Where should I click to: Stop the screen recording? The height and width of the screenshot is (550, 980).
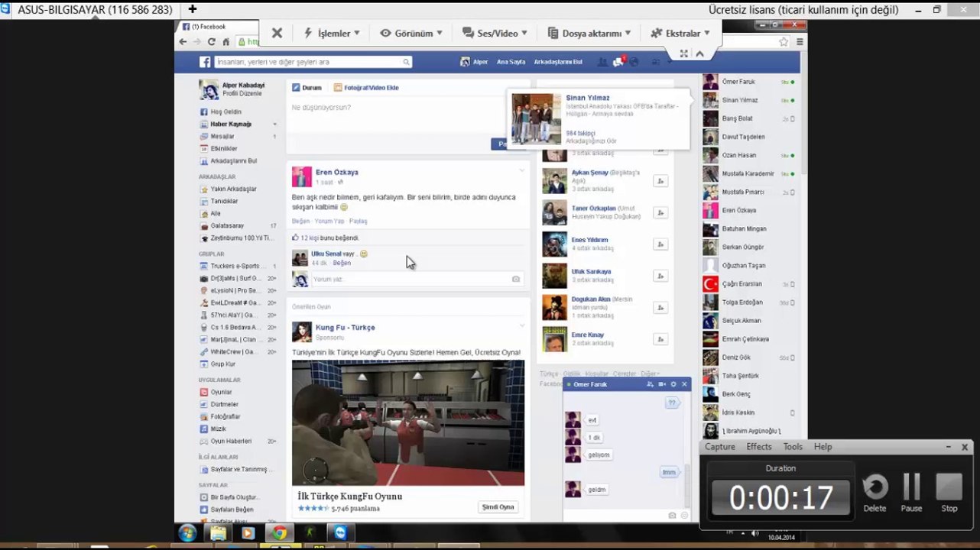click(x=949, y=493)
